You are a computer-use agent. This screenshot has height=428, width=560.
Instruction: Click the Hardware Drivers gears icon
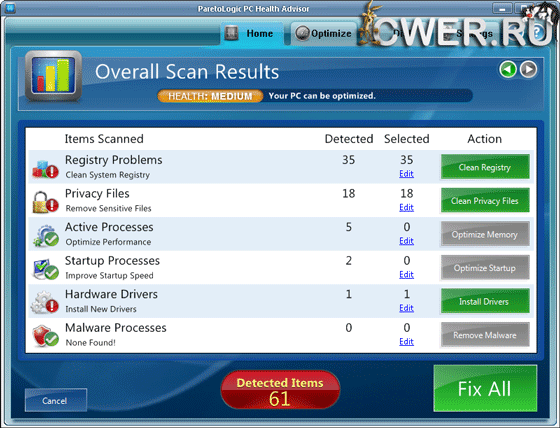click(x=45, y=302)
